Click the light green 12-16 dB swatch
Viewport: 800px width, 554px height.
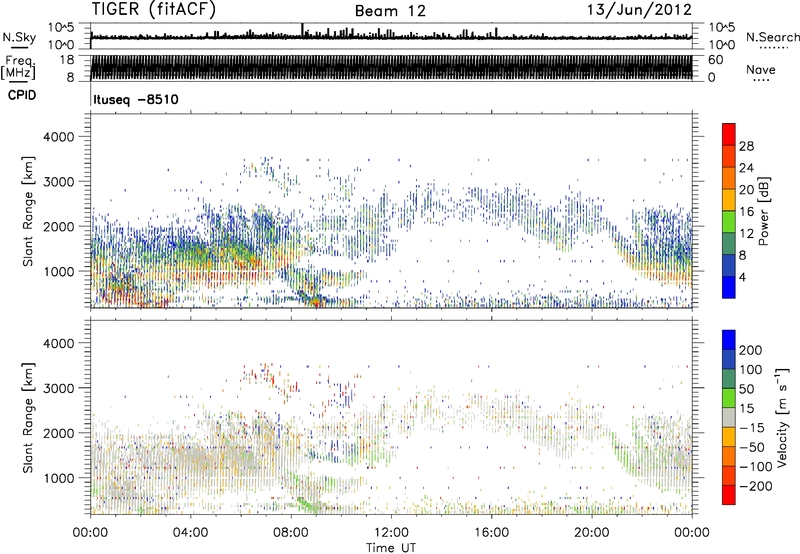729,221
